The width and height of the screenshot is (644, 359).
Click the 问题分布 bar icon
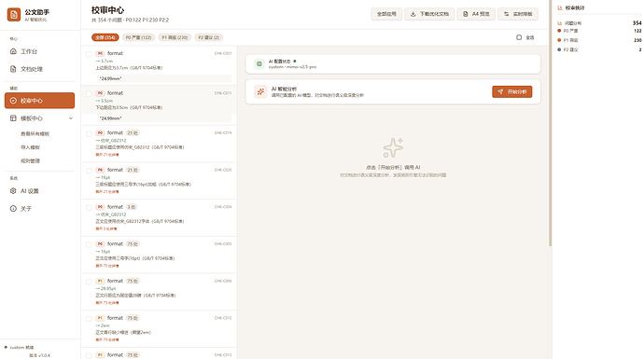pyautogui.click(x=559, y=23)
